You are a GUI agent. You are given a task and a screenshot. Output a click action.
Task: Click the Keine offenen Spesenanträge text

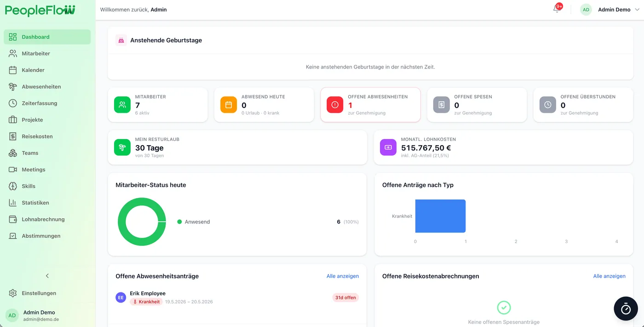tap(504, 322)
